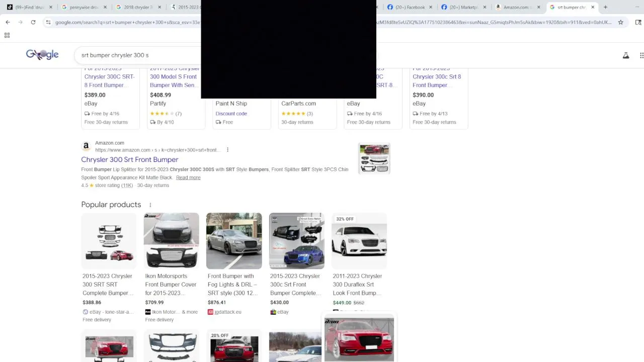Screen dimensions: 644x362
Task: Open a new browser tab
Action: pyautogui.click(x=605, y=7)
